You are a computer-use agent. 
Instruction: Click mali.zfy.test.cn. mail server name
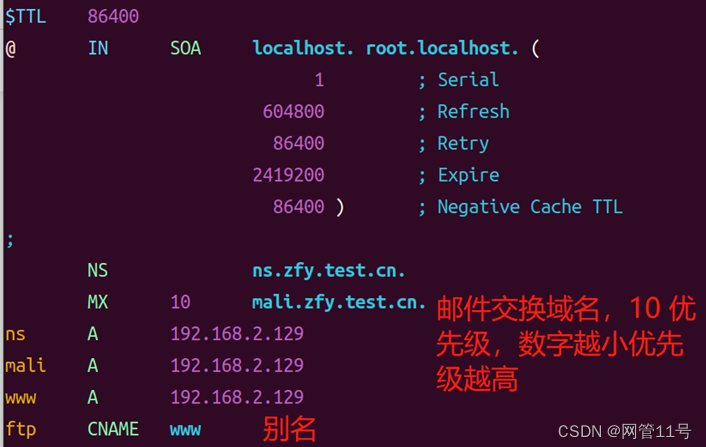tap(339, 303)
